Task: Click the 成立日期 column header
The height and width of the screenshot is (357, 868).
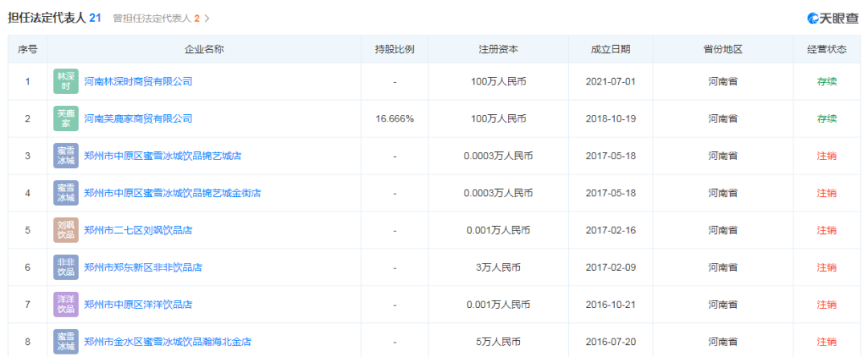Action: click(x=610, y=49)
